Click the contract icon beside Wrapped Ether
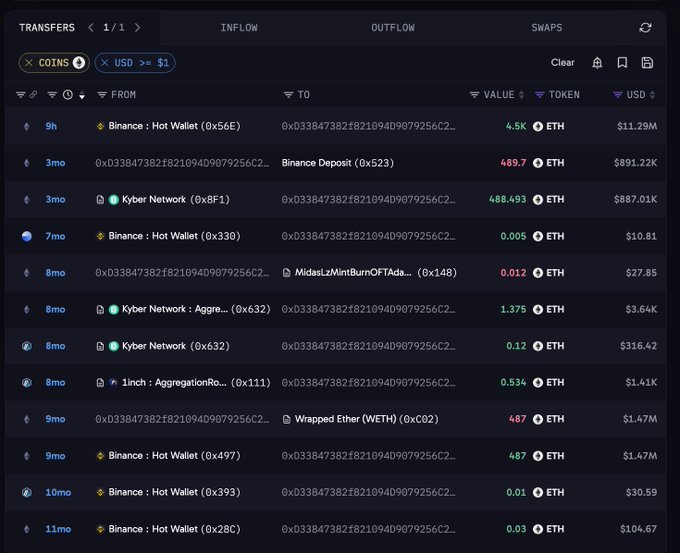 (287, 419)
